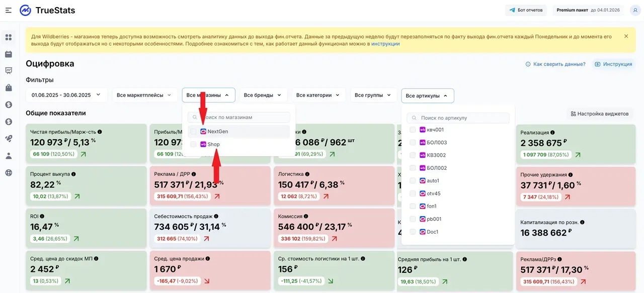644x293 pixels.
Task: Open the dashboard grid sidebar icon
Action: tap(9, 37)
